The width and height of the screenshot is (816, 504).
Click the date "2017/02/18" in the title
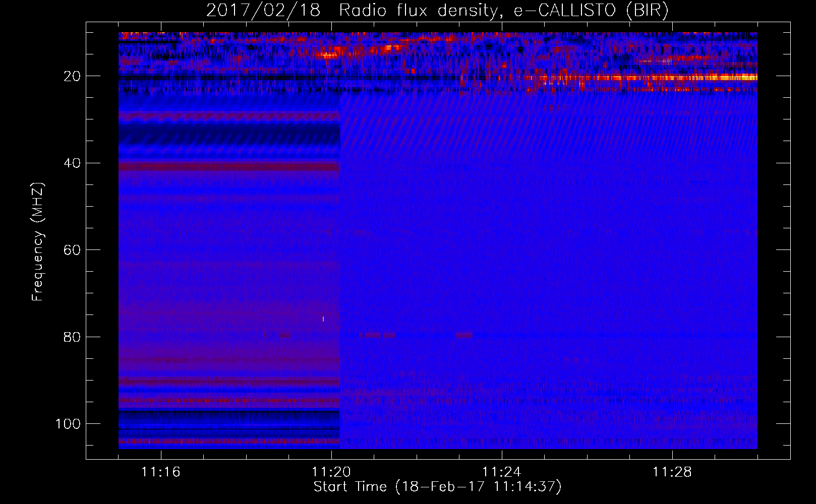[x=263, y=11]
